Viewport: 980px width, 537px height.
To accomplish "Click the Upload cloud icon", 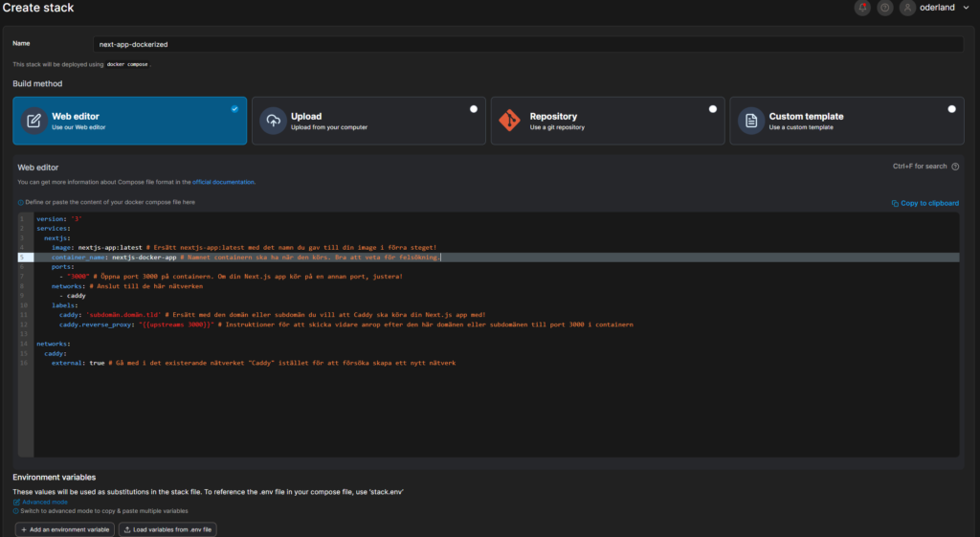I will coord(273,121).
